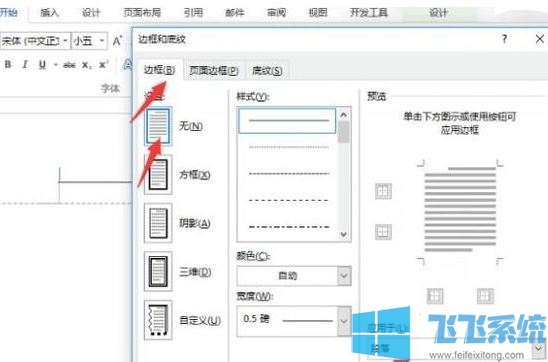Viewport: 548px width, 362px height.
Task: Open the 底纹(S) shading tab
Action: click(267, 71)
